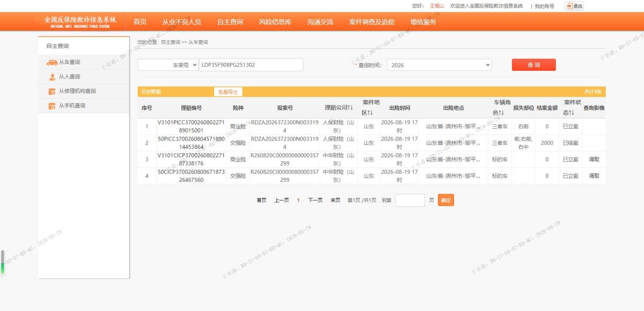Sort by 案件状态 column arrows
The height and width of the screenshot is (311, 644).
pos(572,113)
